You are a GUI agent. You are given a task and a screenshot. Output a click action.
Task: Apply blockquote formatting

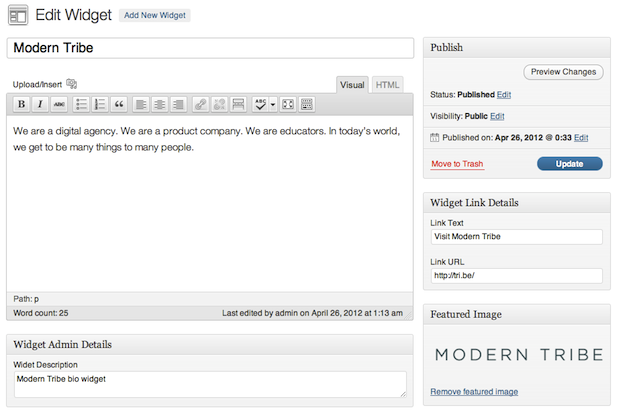119,104
